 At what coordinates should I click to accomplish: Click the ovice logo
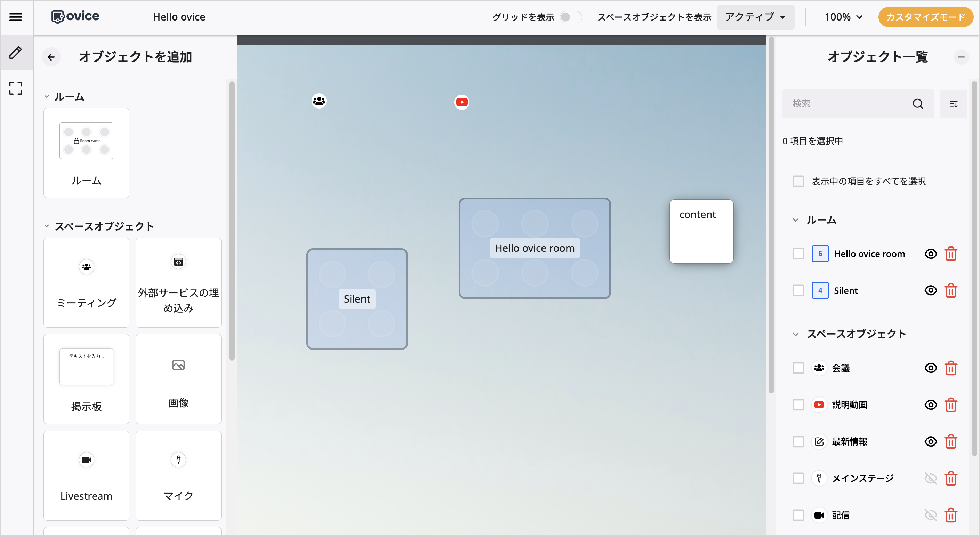(x=75, y=16)
